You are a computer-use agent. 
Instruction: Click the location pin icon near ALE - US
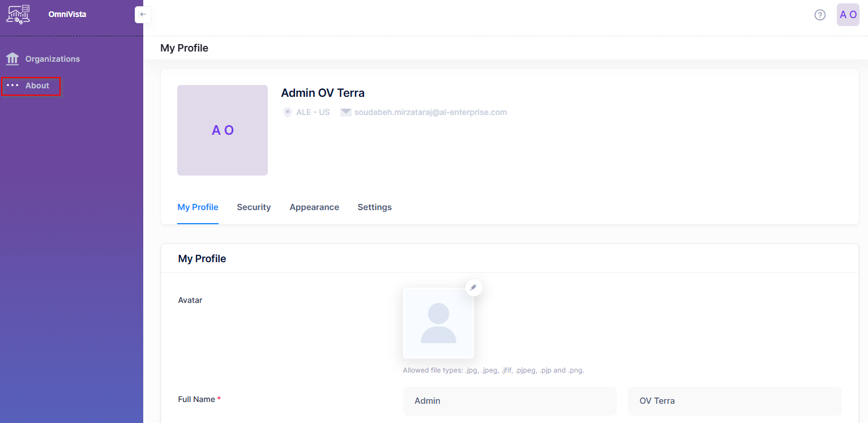(x=288, y=112)
